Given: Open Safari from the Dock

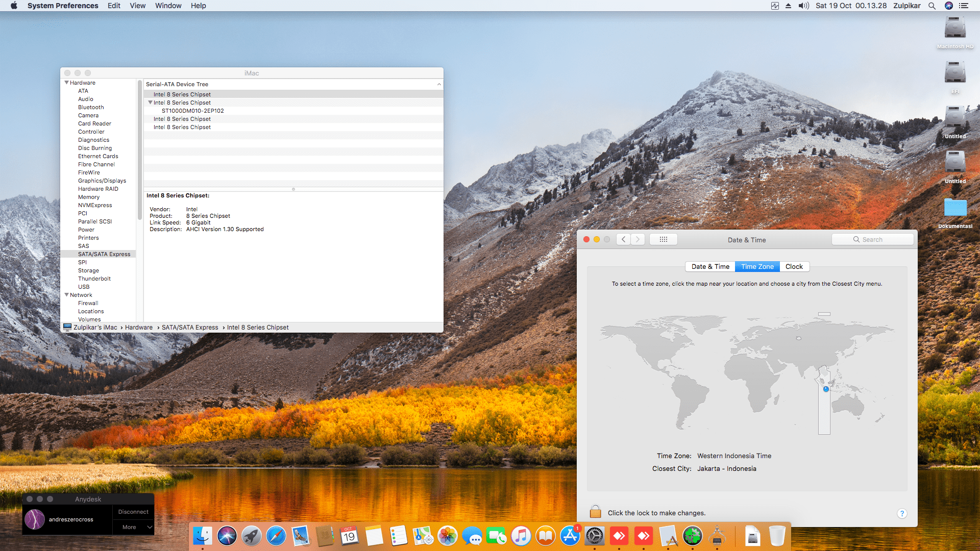Looking at the screenshot, I should (x=276, y=536).
